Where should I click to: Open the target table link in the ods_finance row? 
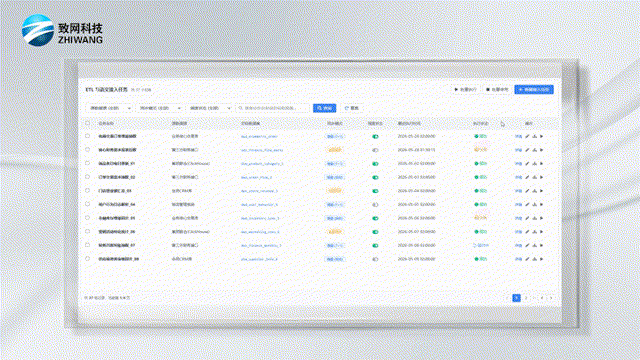click(262, 150)
